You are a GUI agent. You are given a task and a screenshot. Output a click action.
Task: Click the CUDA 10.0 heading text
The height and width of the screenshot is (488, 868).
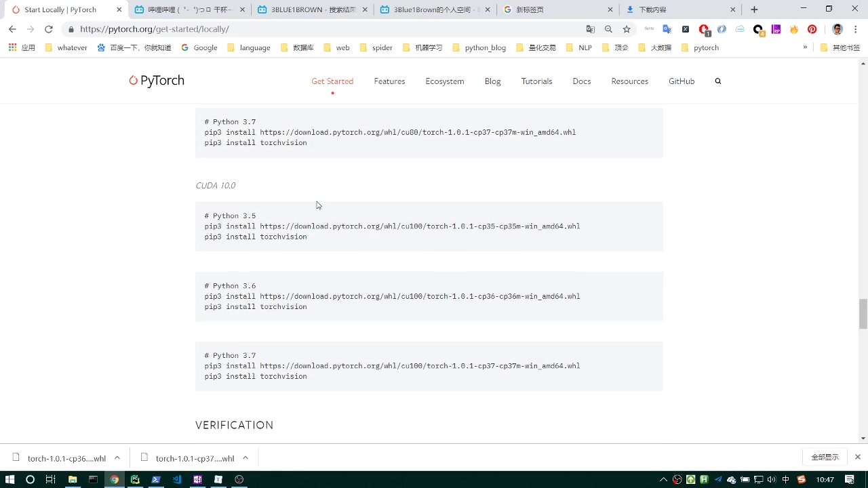216,186
